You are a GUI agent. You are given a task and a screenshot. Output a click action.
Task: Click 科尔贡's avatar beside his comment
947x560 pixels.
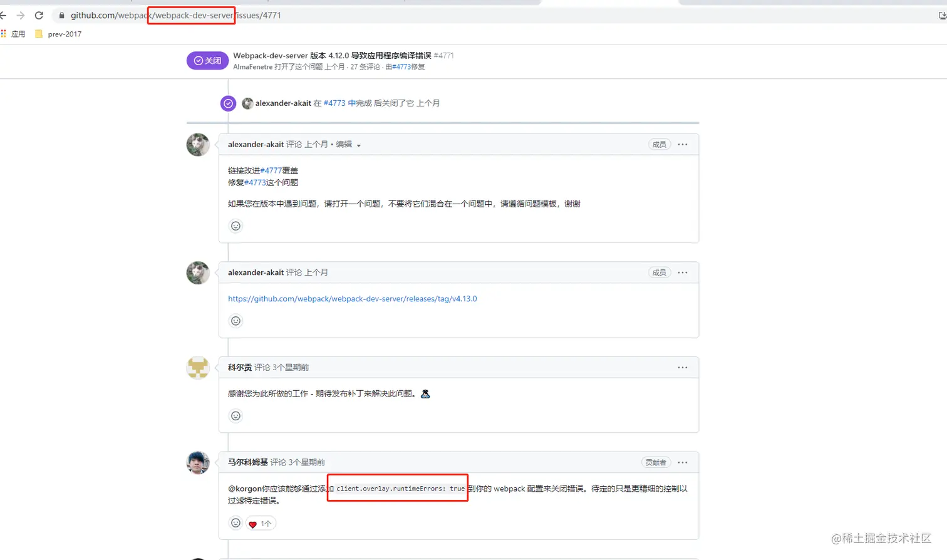point(197,368)
